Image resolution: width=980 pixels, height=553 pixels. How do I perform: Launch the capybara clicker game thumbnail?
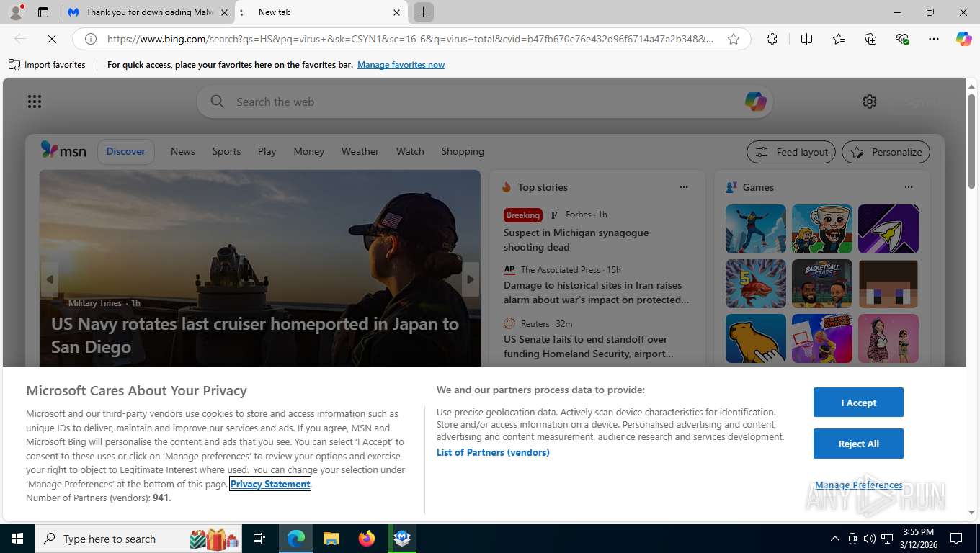coord(756,338)
